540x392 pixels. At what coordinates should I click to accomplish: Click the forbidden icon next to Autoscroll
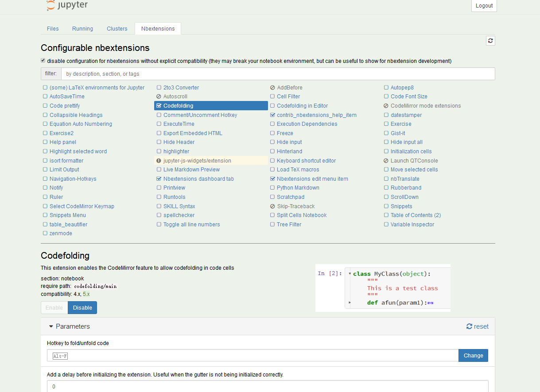[x=159, y=97]
